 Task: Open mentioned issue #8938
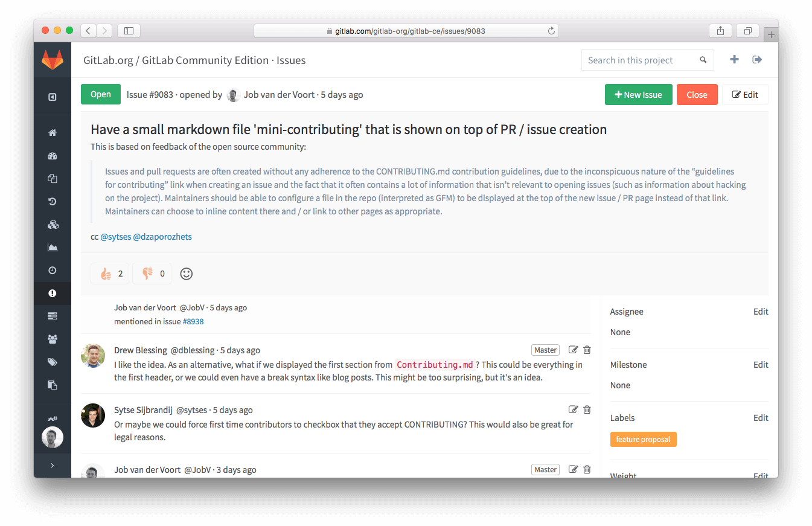(x=193, y=321)
